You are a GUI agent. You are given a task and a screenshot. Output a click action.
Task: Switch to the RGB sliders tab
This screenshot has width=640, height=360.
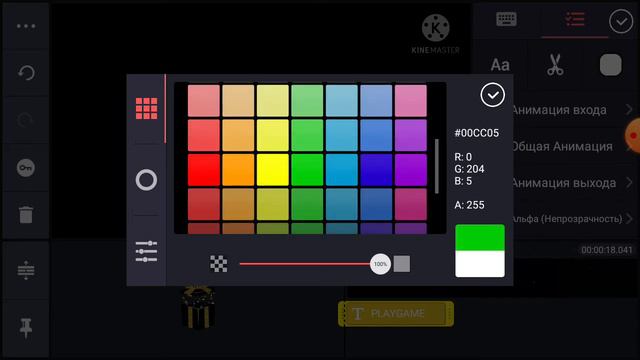tap(146, 251)
